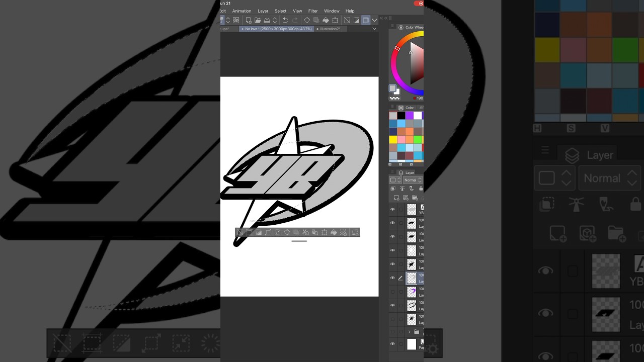Redo using the command bar arrow
This screenshot has height=362, width=644.
pyautogui.click(x=295, y=20)
